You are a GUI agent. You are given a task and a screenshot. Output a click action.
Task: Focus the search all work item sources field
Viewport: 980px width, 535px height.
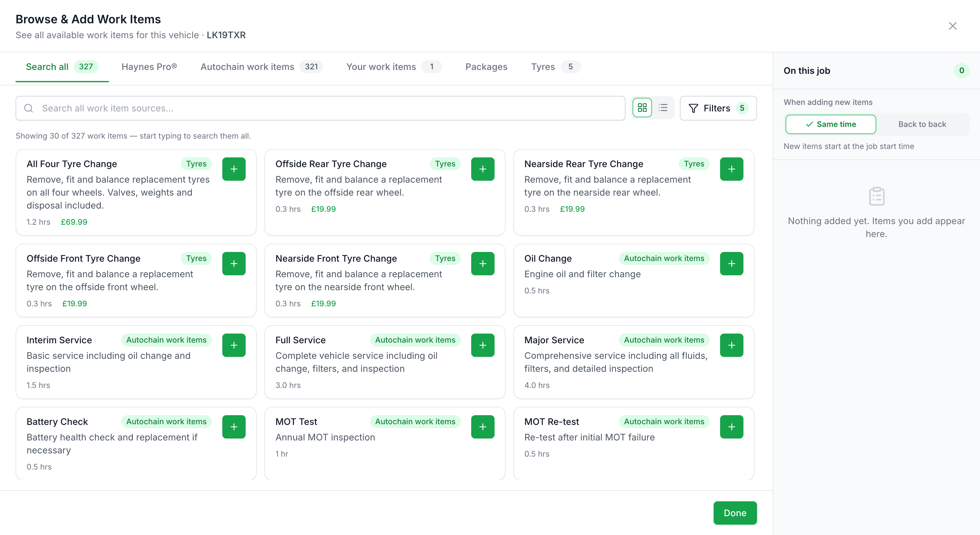click(x=320, y=108)
